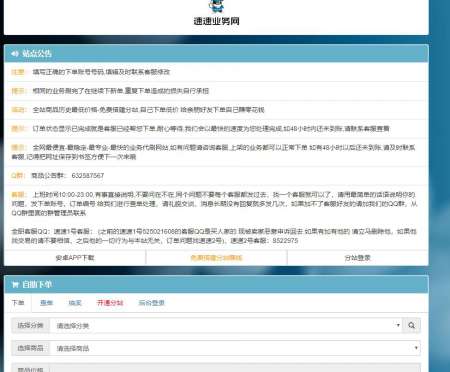Click the 选择分类 field label
The image size is (450, 372).
coord(30,325)
